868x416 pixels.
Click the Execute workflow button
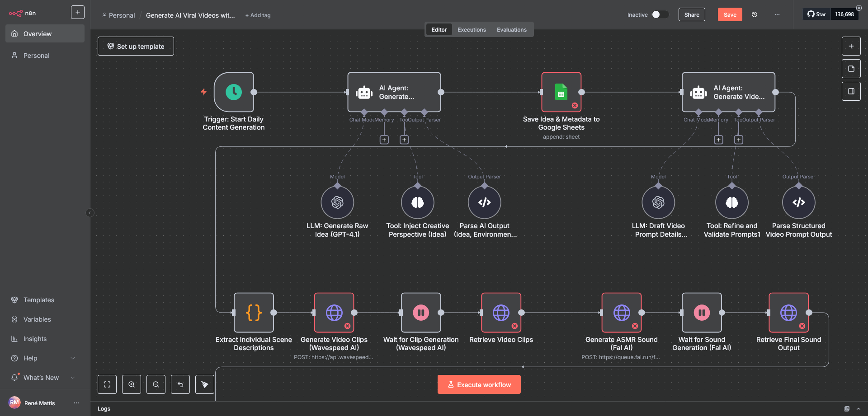[x=479, y=384]
